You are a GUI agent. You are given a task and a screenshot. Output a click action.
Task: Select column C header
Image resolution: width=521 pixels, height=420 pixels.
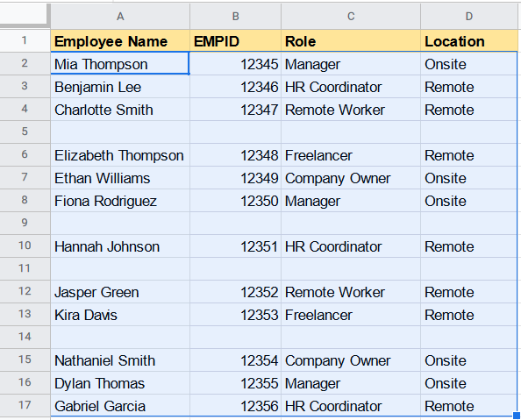point(351,16)
